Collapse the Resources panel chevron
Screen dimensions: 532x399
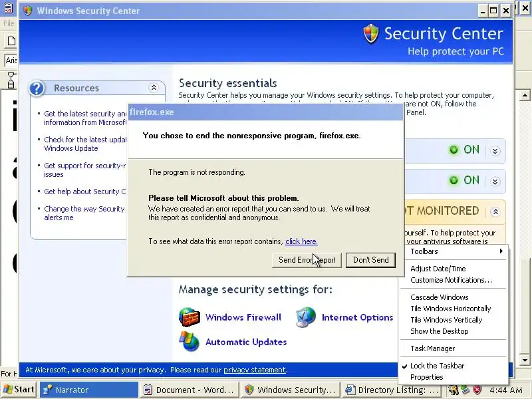pos(154,88)
